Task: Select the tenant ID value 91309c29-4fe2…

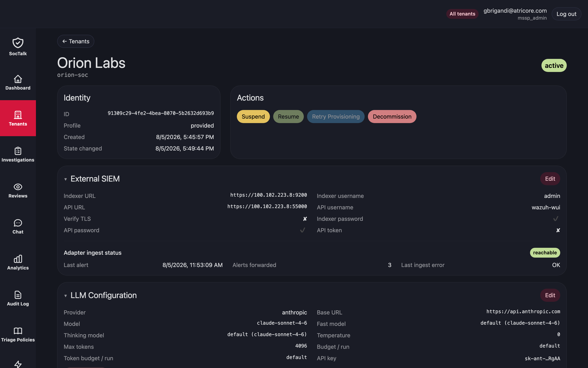Action: point(161,113)
